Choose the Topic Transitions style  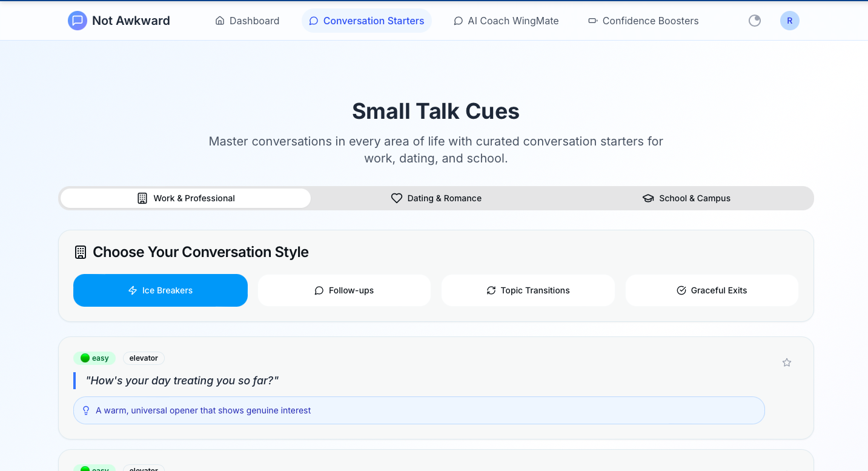click(x=528, y=290)
